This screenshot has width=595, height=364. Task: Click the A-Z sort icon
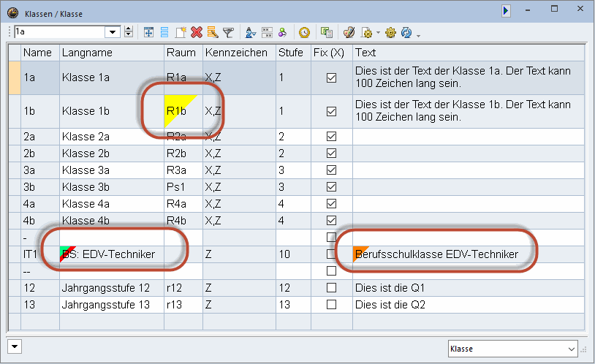tap(251, 32)
